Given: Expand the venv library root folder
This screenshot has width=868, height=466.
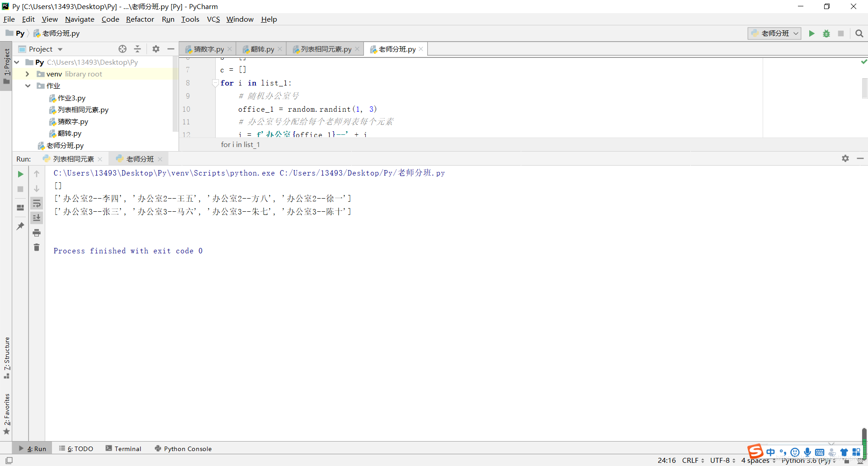Looking at the screenshot, I should (x=28, y=74).
